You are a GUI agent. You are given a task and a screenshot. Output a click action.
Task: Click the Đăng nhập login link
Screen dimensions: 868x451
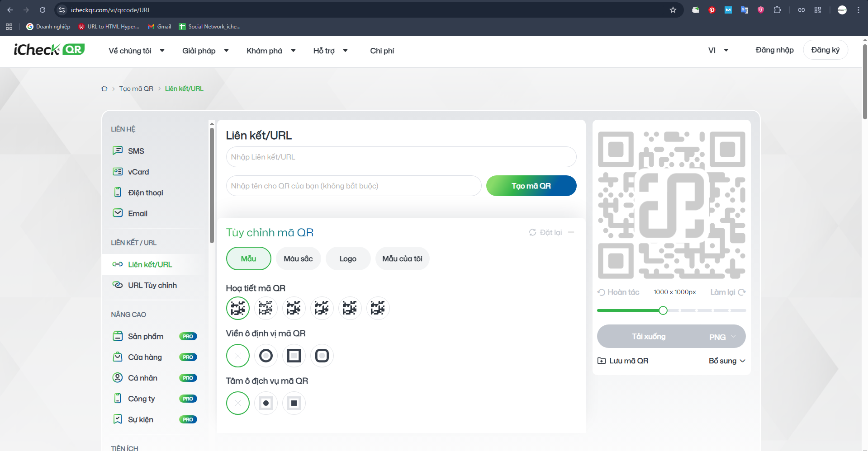pyautogui.click(x=774, y=50)
